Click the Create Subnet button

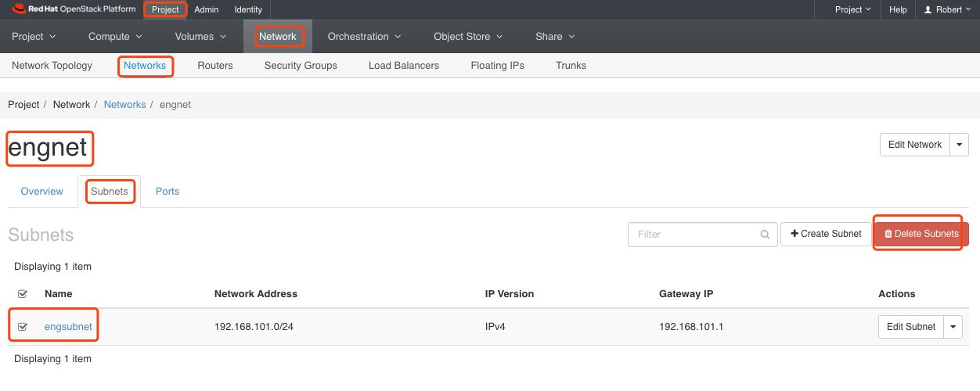(826, 234)
